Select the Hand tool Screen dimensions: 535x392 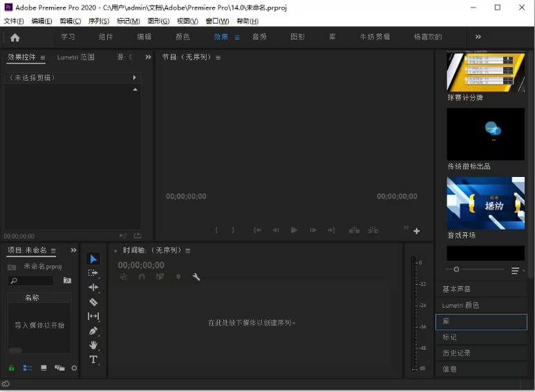tap(93, 345)
